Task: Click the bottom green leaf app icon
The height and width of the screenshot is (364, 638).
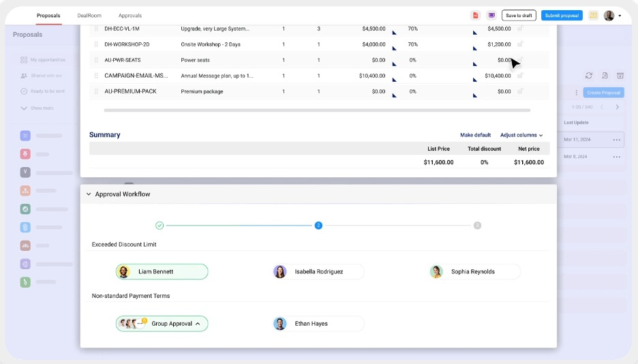Action: pos(25,282)
